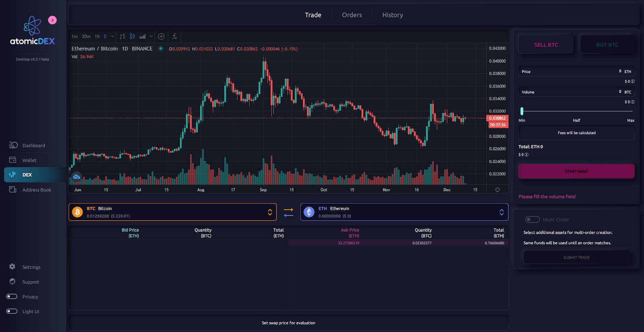Switch to the Trade tab
644x332 pixels.
(313, 15)
